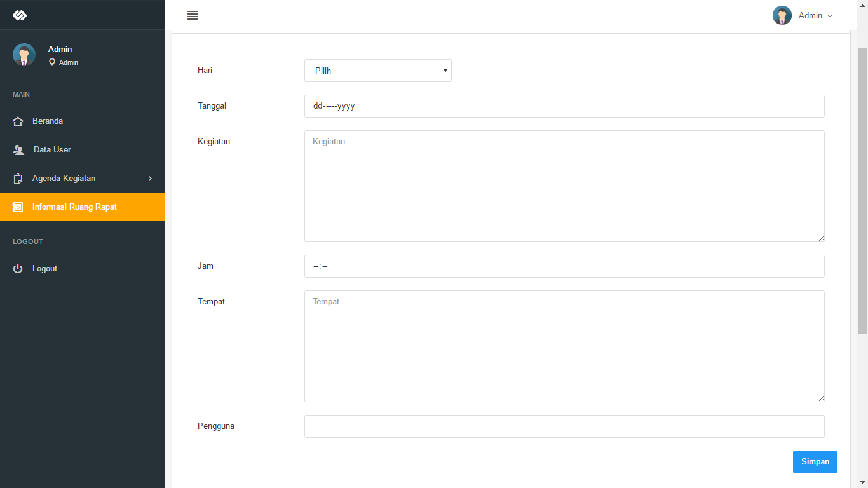The height and width of the screenshot is (488, 868).
Task: Click the app logo in the sidebar header
Action: (20, 15)
